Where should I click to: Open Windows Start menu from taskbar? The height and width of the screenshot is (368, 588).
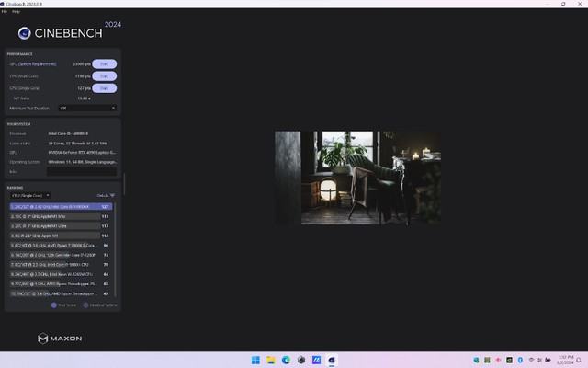(254, 359)
